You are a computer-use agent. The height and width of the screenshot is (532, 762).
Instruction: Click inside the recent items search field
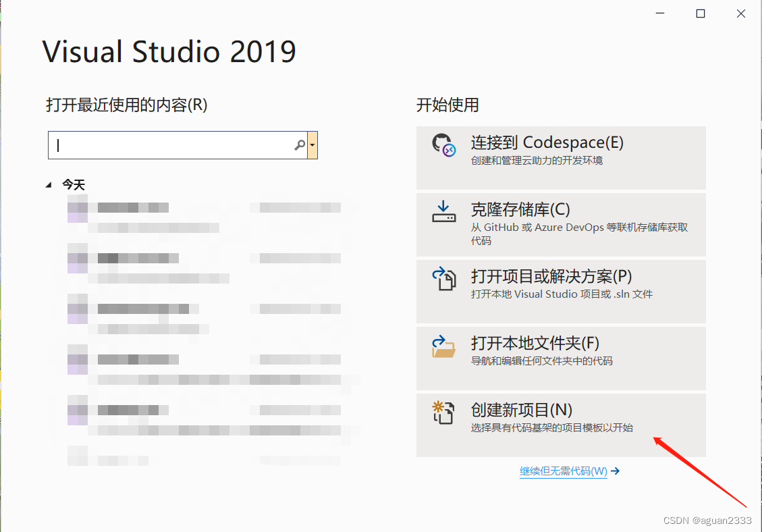(169, 144)
